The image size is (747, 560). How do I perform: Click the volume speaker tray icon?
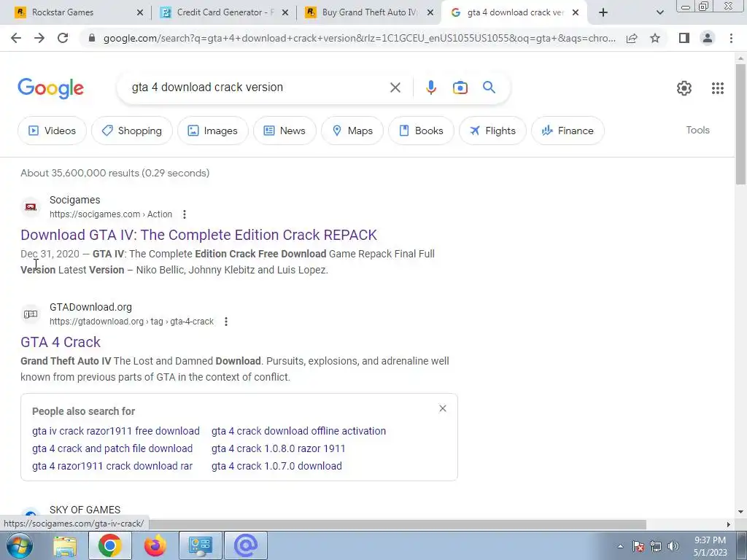click(x=673, y=546)
